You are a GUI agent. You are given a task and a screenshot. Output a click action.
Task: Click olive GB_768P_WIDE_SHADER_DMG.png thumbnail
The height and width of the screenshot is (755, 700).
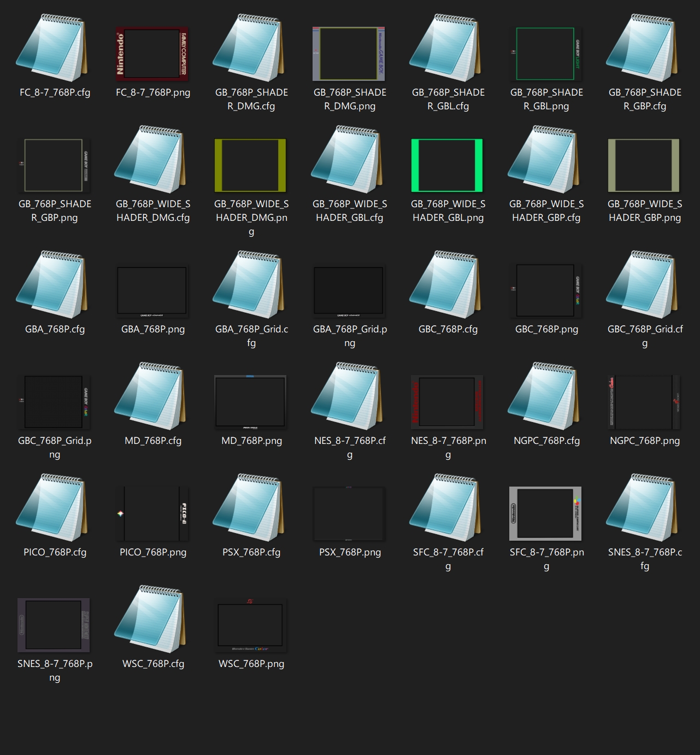pyautogui.click(x=250, y=165)
